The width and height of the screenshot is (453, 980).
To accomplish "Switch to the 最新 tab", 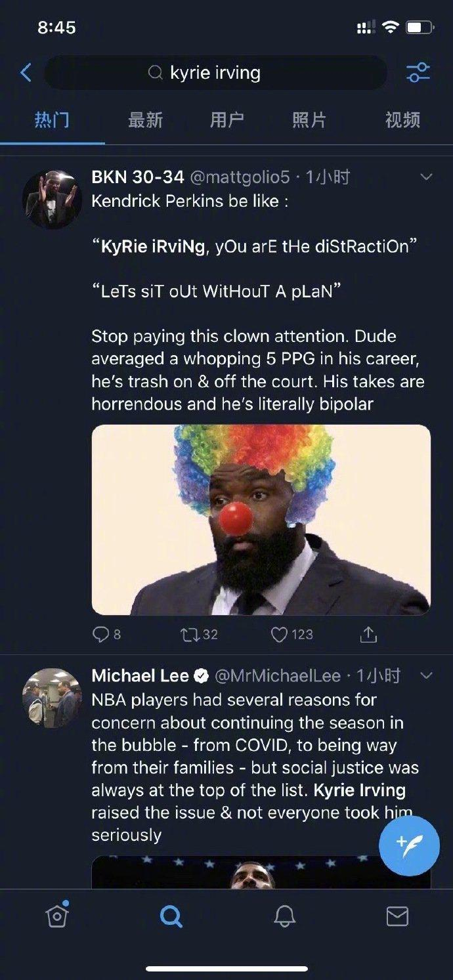I will pyautogui.click(x=145, y=120).
